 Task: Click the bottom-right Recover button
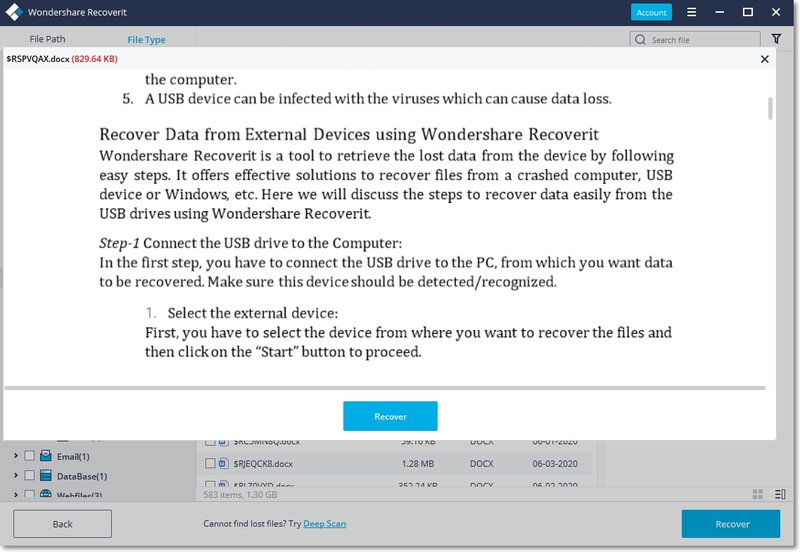click(x=731, y=524)
